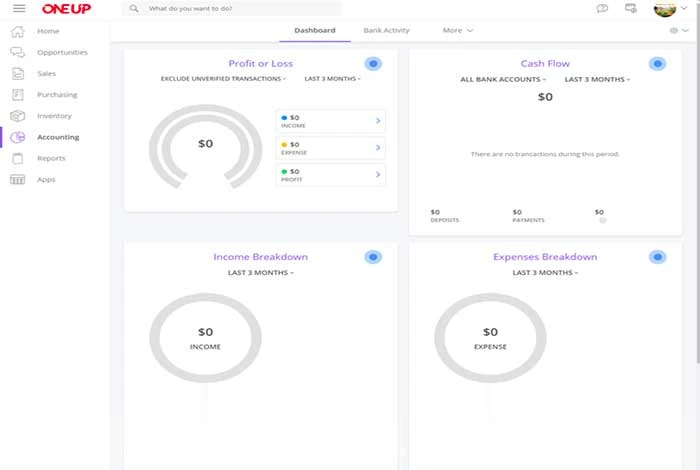Click the OneUp logo
Image resolution: width=700 pixels, height=470 pixels.
click(67, 8)
